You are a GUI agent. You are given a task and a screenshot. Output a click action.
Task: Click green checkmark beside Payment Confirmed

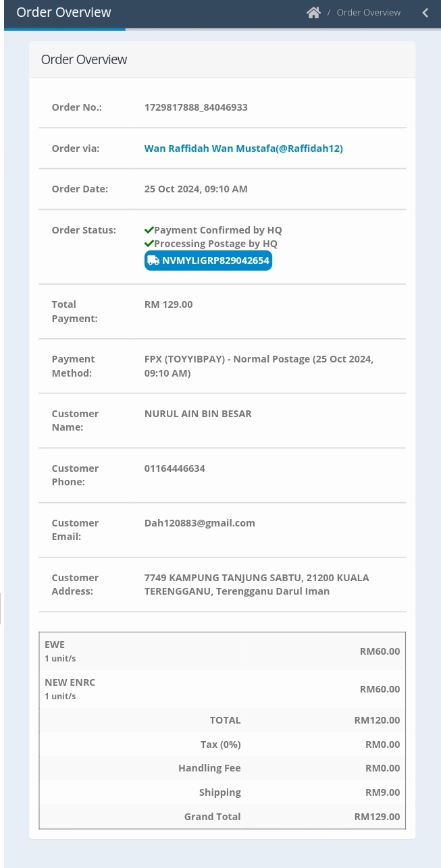tap(149, 230)
